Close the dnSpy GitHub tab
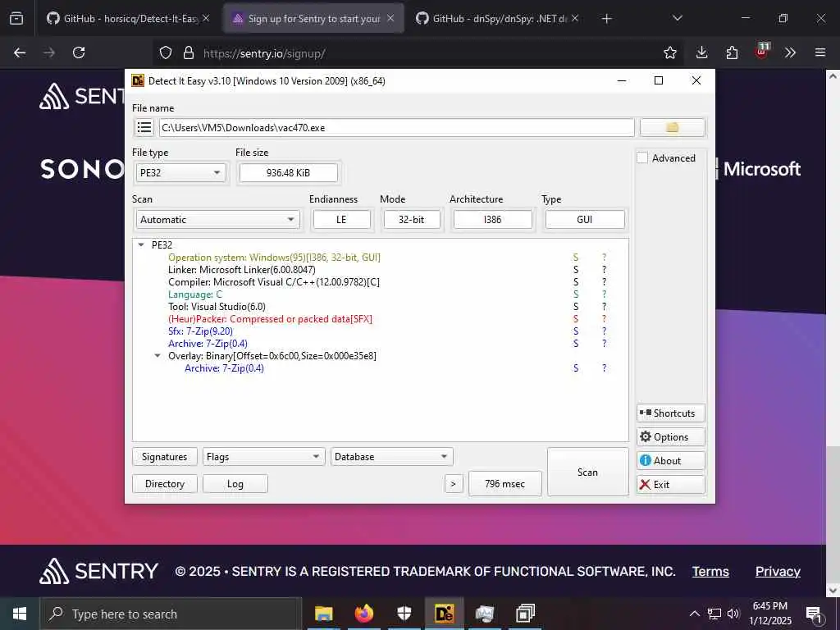Screen dimensions: 840x630 [575, 18]
